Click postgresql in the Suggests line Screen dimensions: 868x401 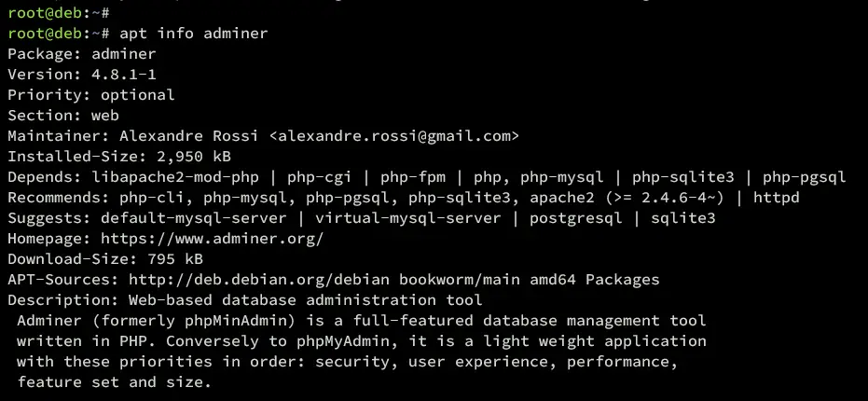(x=576, y=218)
